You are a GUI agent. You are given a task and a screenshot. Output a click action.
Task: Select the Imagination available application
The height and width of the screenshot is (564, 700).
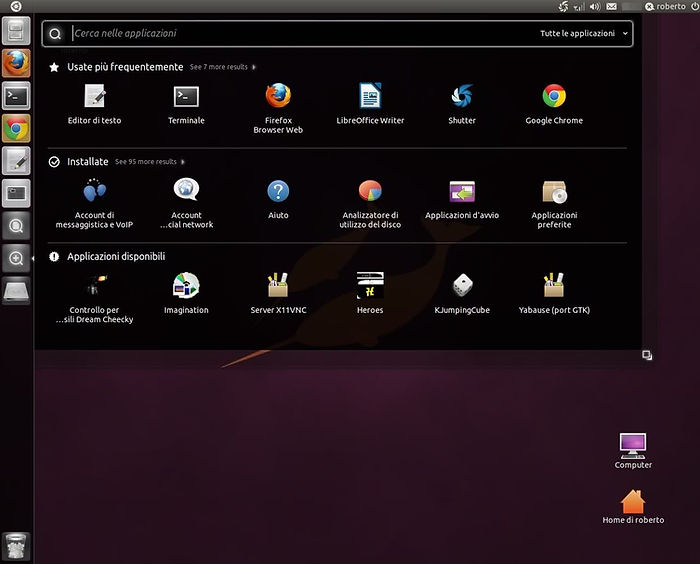point(186,293)
